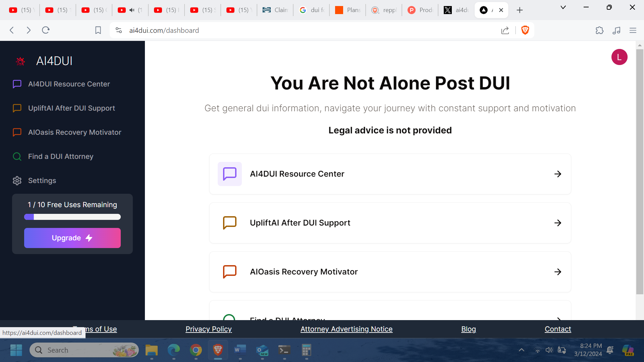Click the arrow on the AIOasis Recovery Motivator card
This screenshot has height=362, width=644.
pos(557,272)
